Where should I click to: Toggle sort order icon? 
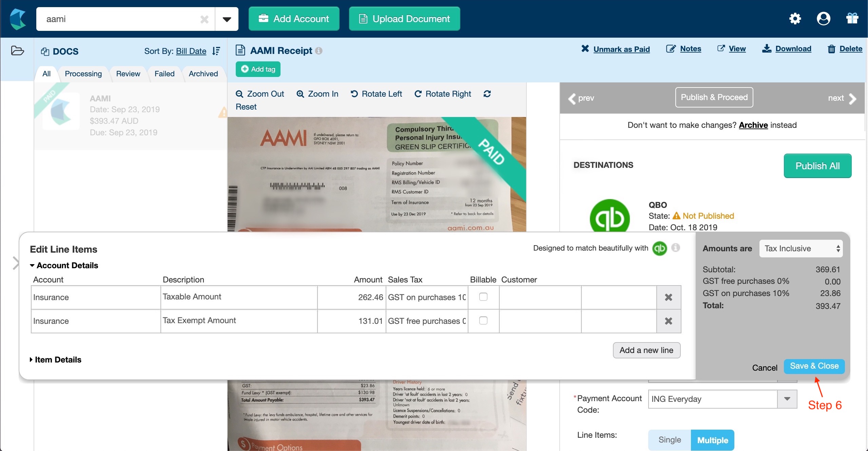click(x=216, y=51)
